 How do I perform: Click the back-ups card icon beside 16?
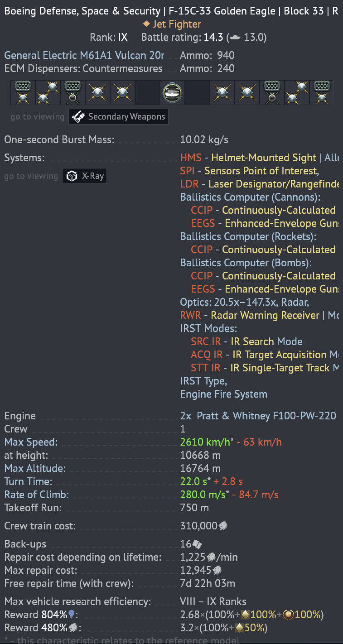click(197, 544)
